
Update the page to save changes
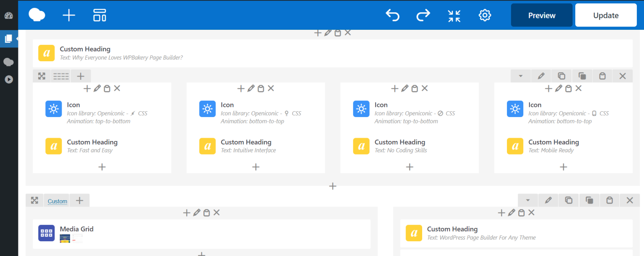(x=605, y=15)
